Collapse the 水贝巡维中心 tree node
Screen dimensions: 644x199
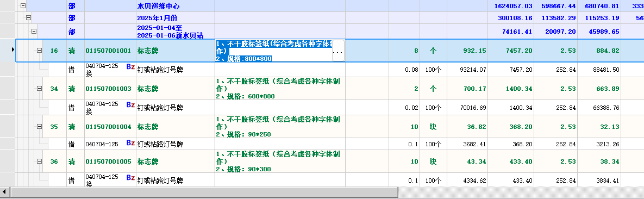(23, 6)
